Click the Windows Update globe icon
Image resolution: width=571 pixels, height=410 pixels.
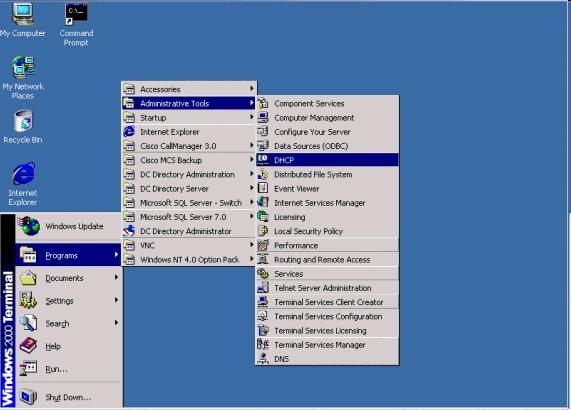(x=29, y=226)
